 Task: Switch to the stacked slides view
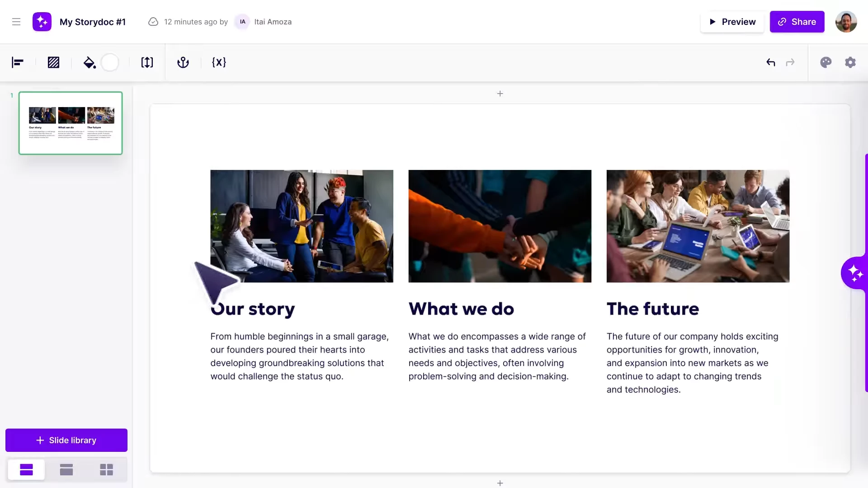pos(66,470)
